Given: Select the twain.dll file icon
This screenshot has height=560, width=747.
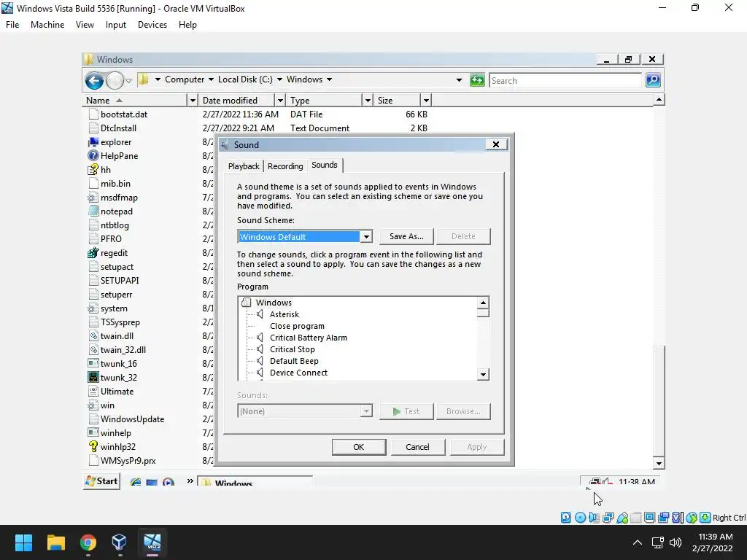Looking at the screenshot, I should pyautogui.click(x=93, y=335).
